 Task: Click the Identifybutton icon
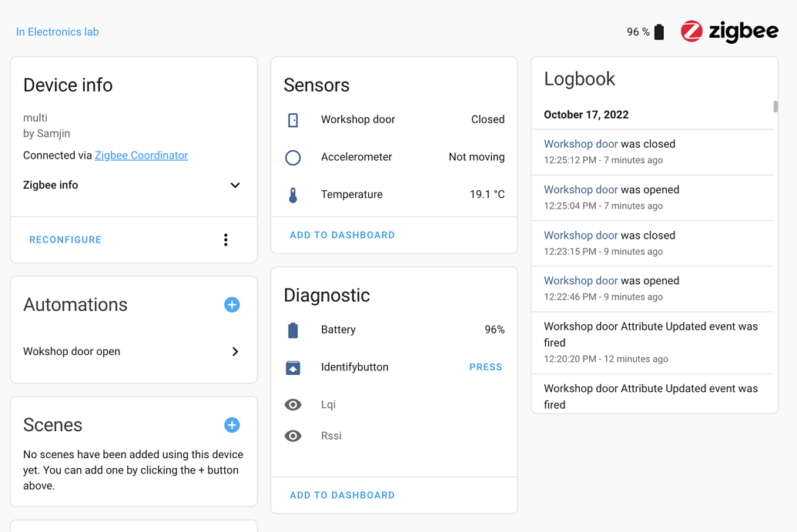[x=293, y=367]
